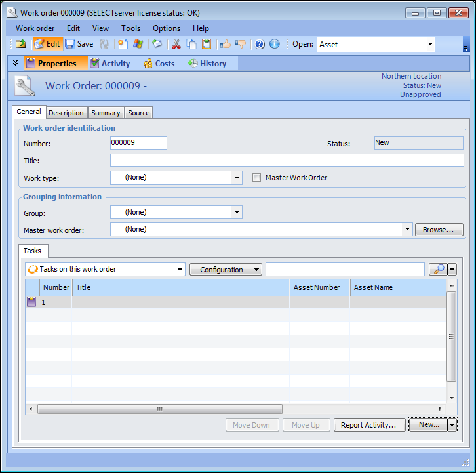The width and height of the screenshot is (476, 473).
Task: Enable the Master Work Order checkbox
Action: 257,178
